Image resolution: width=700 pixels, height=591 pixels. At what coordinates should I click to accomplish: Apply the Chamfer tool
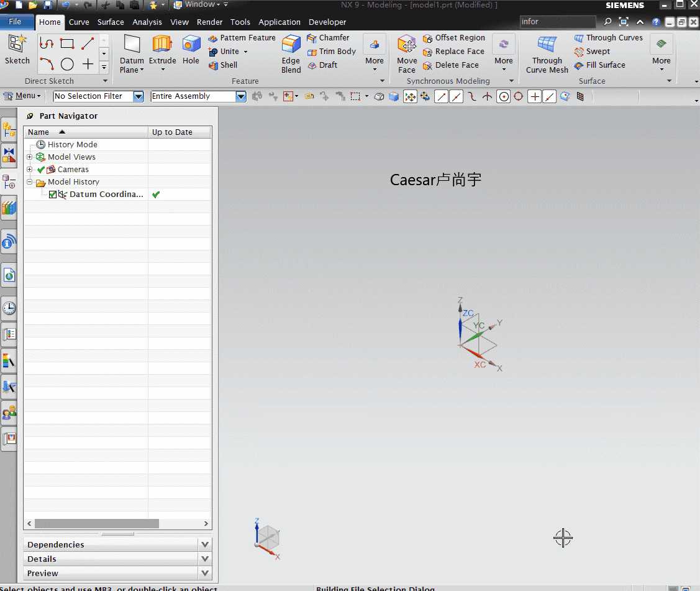point(328,38)
